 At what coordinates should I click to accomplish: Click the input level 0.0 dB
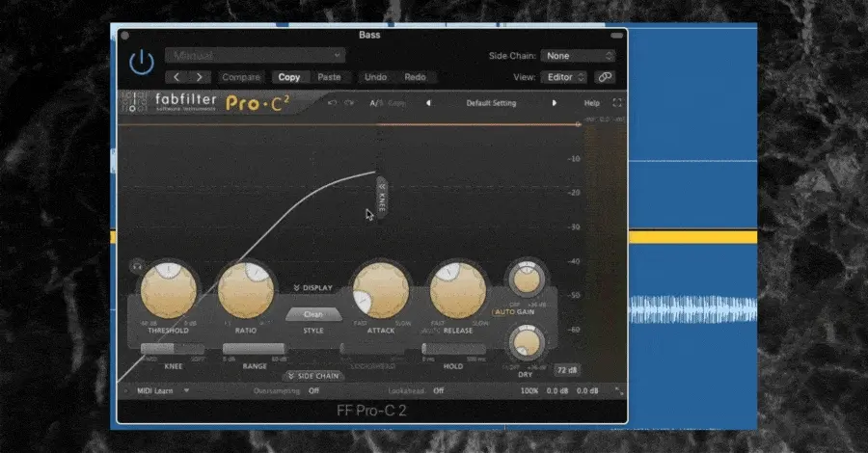[557, 391]
